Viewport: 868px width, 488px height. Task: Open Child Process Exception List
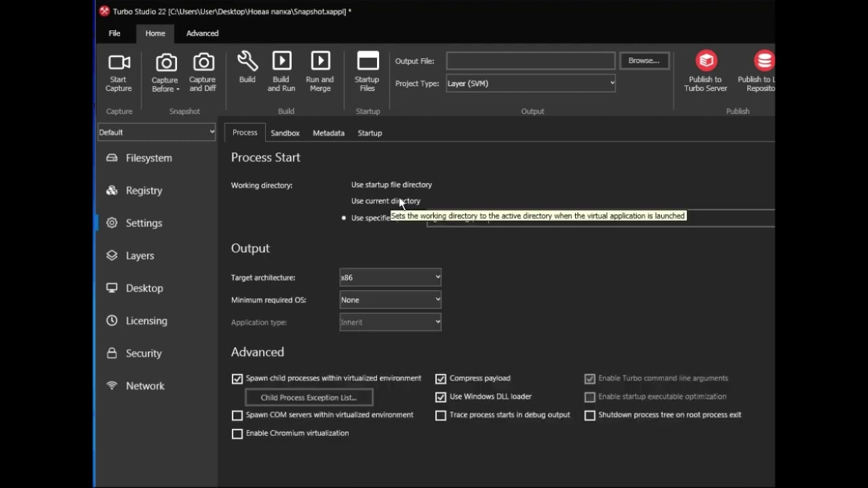pyautogui.click(x=309, y=398)
